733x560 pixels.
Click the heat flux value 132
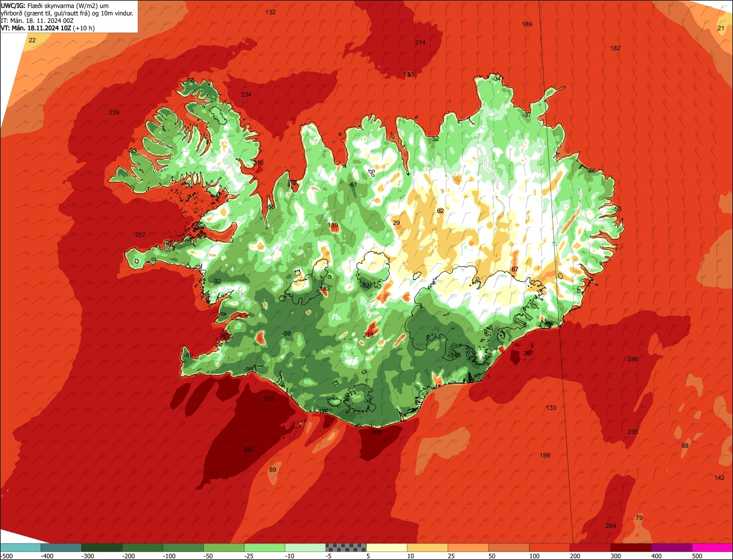[271, 12]
